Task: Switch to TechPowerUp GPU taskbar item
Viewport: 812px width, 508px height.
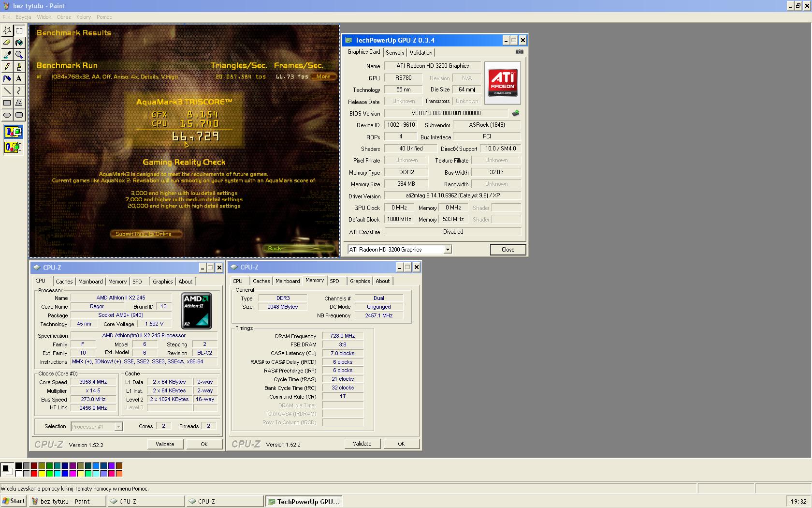Action: point(304,502)
